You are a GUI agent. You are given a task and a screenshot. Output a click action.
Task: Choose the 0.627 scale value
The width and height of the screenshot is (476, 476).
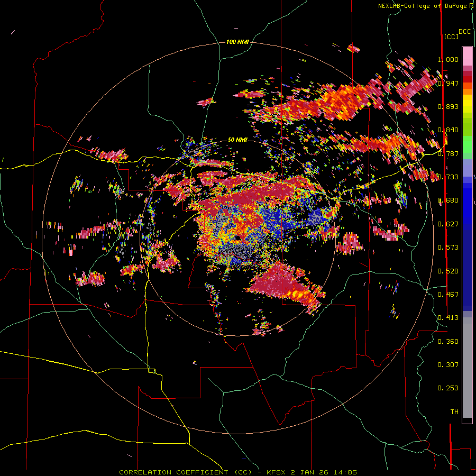point(448,224)
